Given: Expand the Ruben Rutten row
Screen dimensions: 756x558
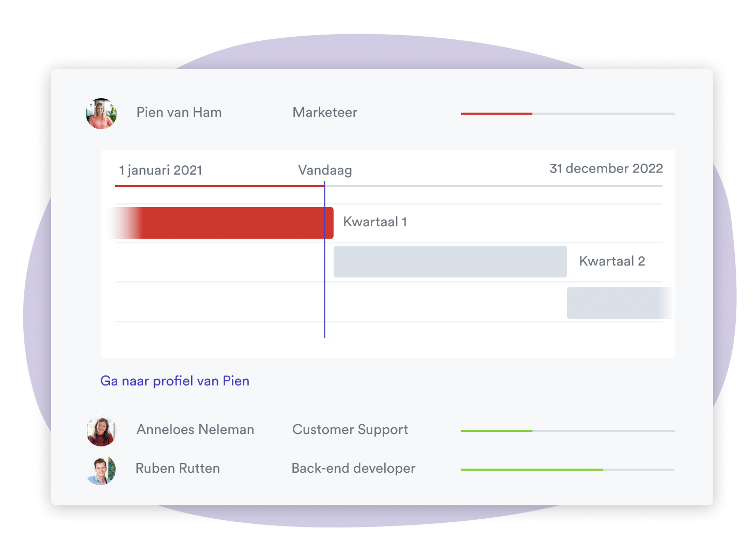Looking at the screenshot, I should (x=381, y=469).
